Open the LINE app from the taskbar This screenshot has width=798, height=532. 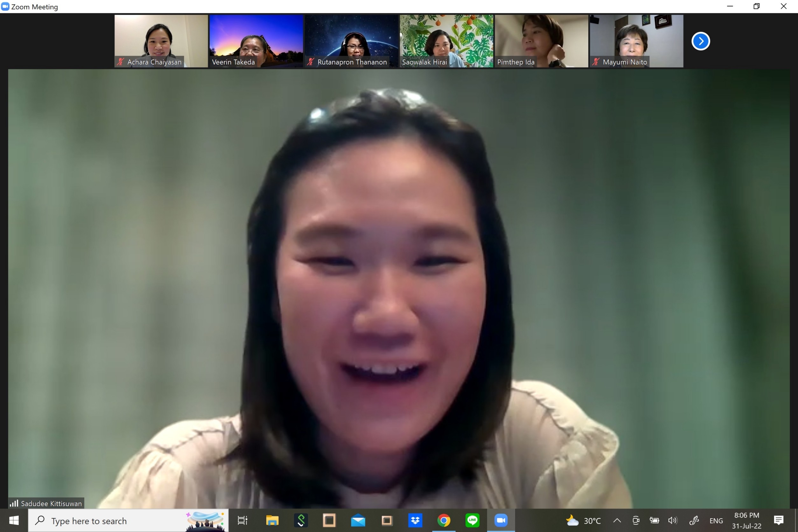coord(472,520)
